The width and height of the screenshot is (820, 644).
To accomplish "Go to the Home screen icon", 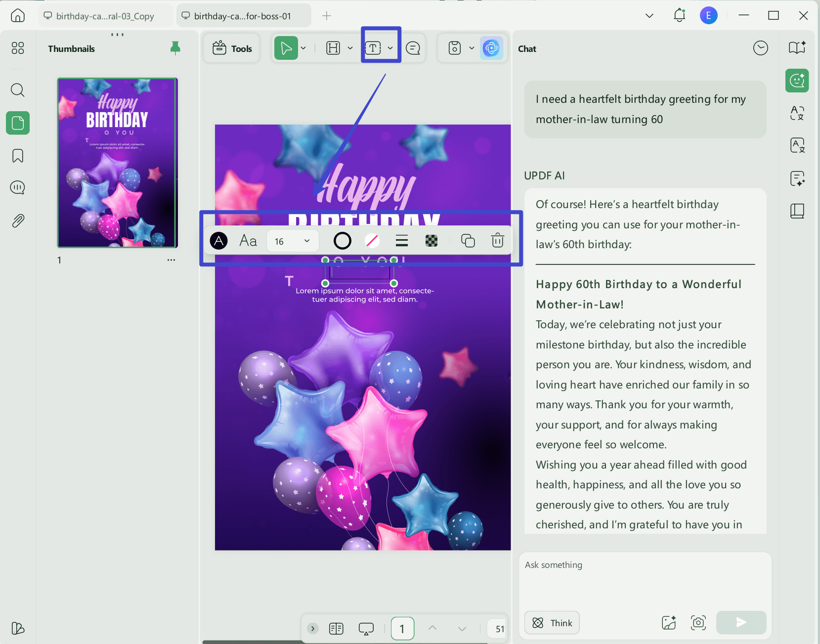I will pos(18,16).
